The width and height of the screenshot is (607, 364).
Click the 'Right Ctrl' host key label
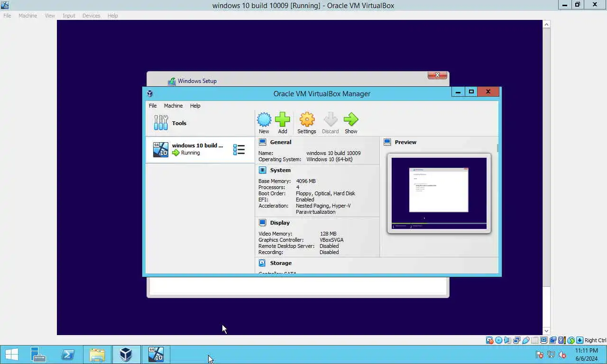point(595,340)
